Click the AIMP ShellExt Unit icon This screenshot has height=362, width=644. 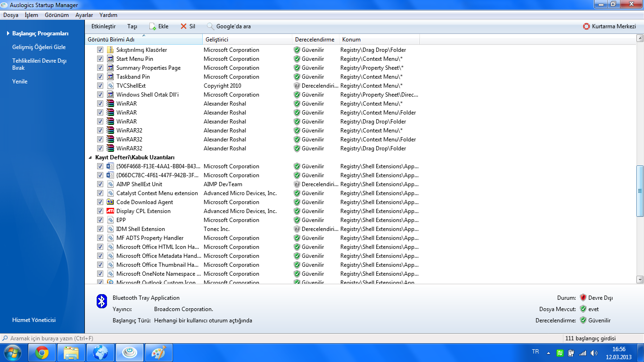[110, 184]
